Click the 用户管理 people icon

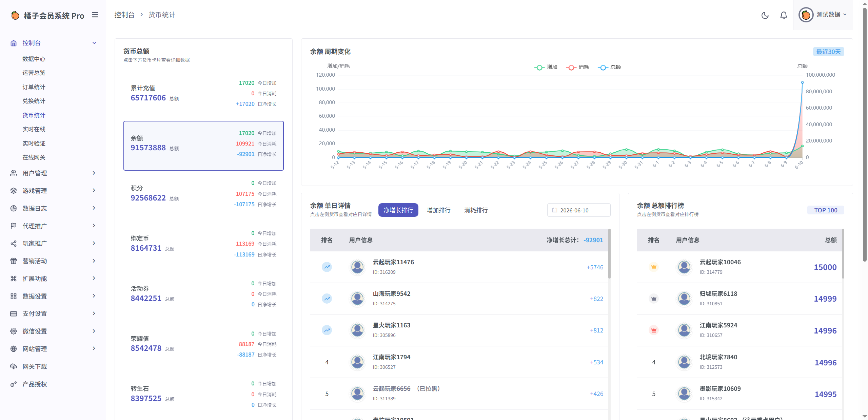[14, 173]
